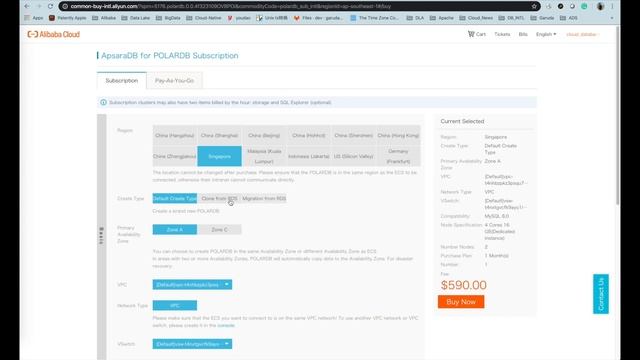640x360 pixels.
Task: Bookmark this page with star icon
Action: point(534,6)
